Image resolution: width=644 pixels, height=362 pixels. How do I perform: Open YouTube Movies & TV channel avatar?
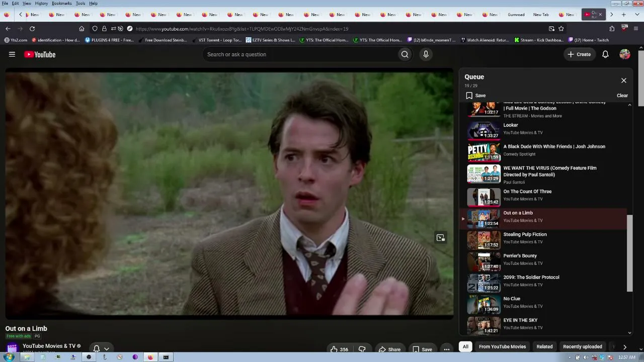pos(12,347)
